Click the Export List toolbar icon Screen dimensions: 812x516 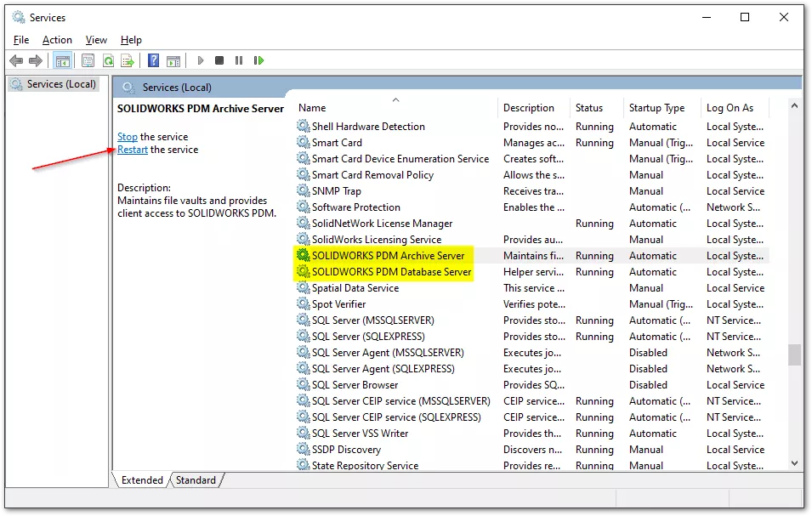click(128, 61)
